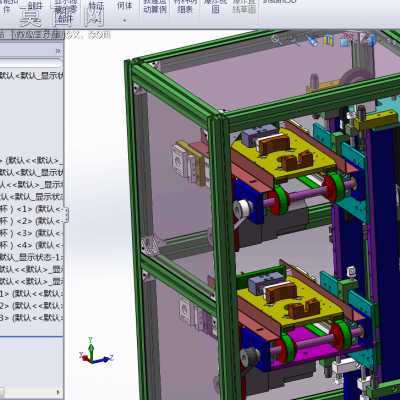Select tree row 杯）<4>

32,245
